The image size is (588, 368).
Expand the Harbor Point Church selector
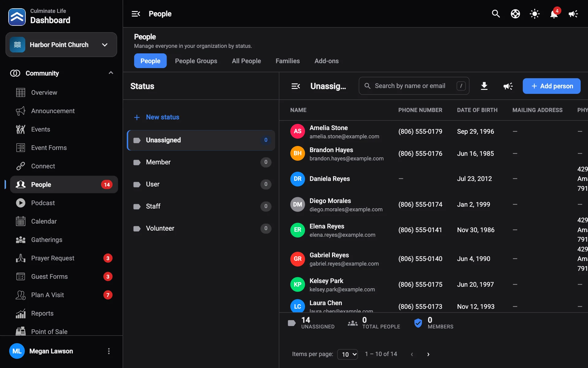click(x=61, y=45)
